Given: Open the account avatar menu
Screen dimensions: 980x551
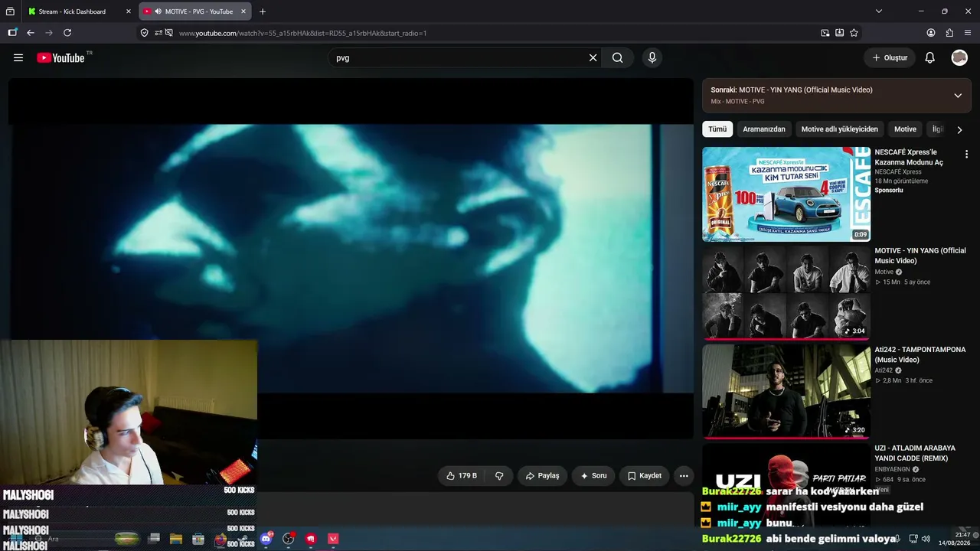Looking at the screenshot, I should tap(959, 57).
